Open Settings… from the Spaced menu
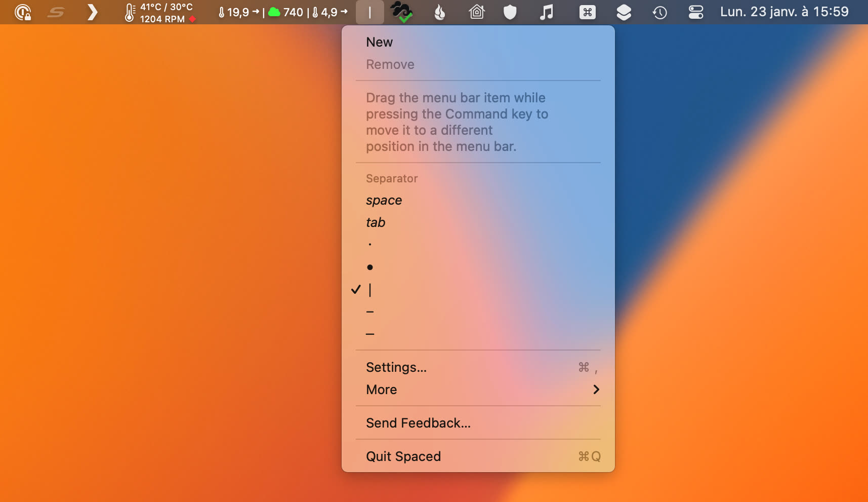868x502 pixels. (x=478, y=367)
